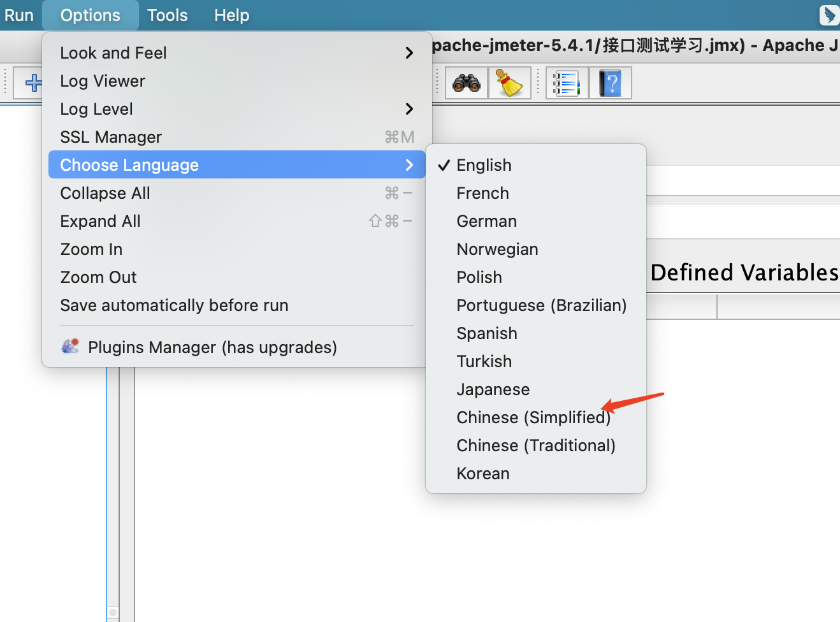Select Norwegian language option

[536, 249]
